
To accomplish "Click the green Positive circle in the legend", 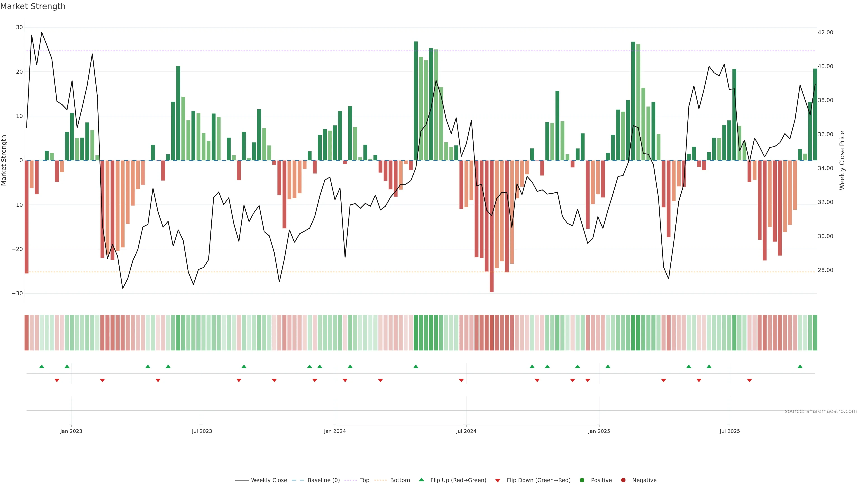I will [582, 480].
